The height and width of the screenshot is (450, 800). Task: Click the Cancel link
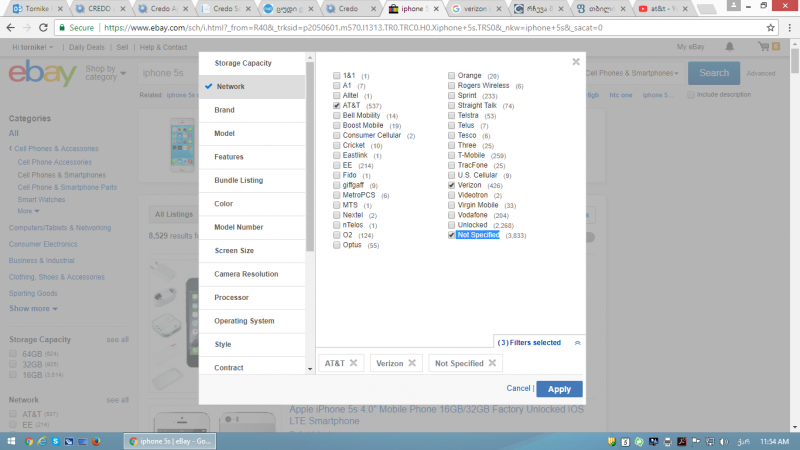tap(518, 388)
